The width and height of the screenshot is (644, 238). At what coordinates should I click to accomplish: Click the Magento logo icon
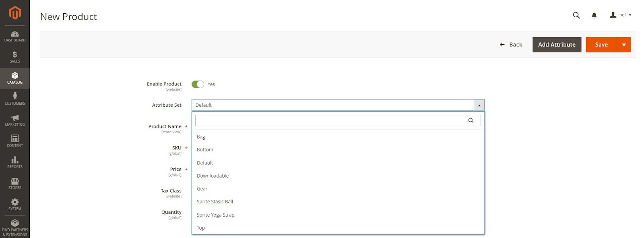click(x=15, y=13)
